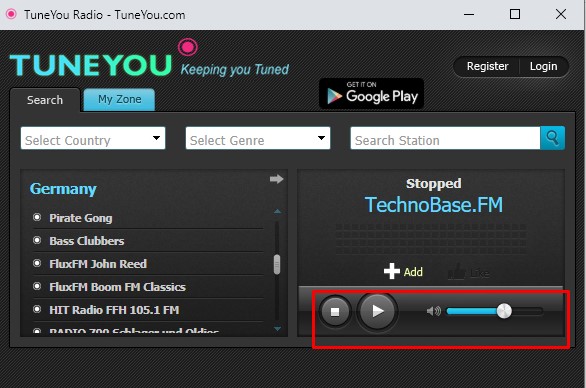Start playback with the play button
Image resolution: width=586 pixels, height=388 pixels.
(377, 311)
